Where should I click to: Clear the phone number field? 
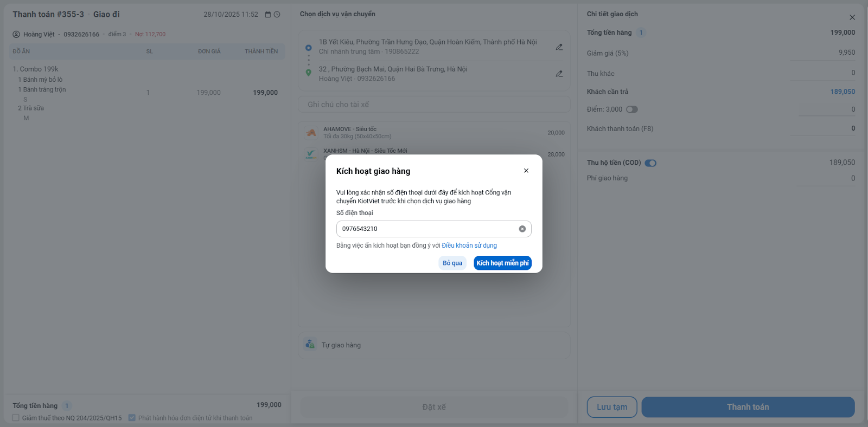[x=522, y=229]
